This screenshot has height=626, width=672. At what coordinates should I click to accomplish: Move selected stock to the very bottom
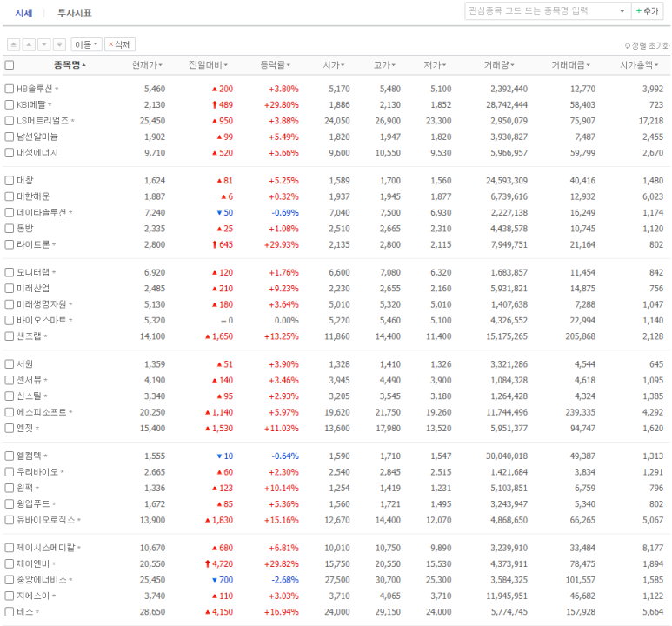(x=59, y=44)
